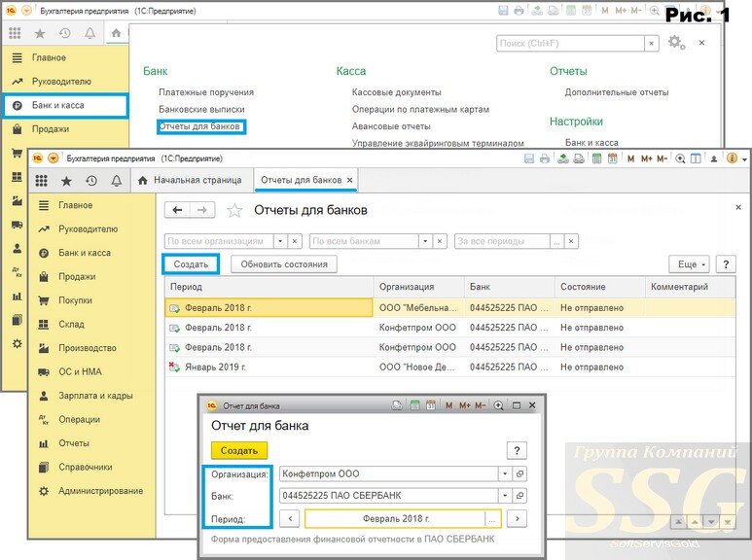Open Платежные поручения link in back window
This screenshot has height=560, width=752.
[x=206, y=92]
